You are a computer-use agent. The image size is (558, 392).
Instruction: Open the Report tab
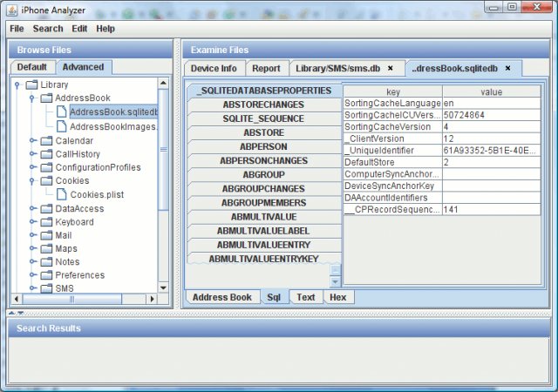point(266,68)
